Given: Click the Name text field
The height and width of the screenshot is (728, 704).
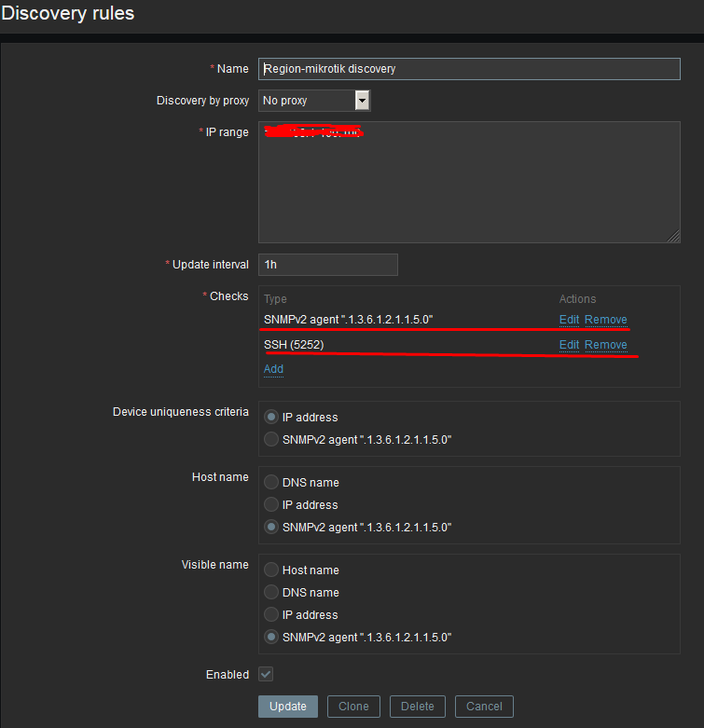Looking at the screenshot, I should tap(469, 69).
